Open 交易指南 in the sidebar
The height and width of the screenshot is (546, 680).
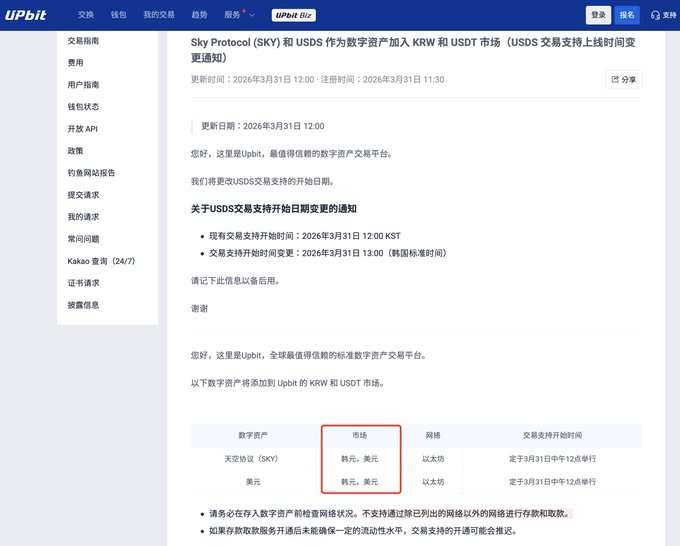coord(83,41)
